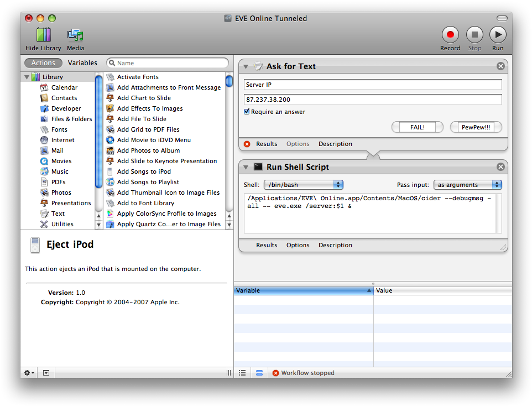Toggle the toolbar pill button in title bar

pyautogui.click(x=502, y=18)
